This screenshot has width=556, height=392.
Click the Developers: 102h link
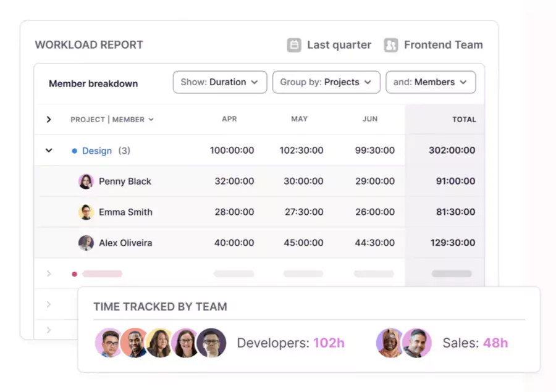click(291, 343)
